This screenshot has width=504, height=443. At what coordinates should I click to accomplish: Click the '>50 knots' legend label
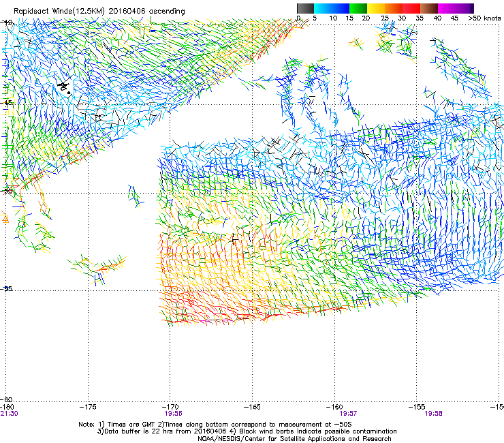[484, 18]
